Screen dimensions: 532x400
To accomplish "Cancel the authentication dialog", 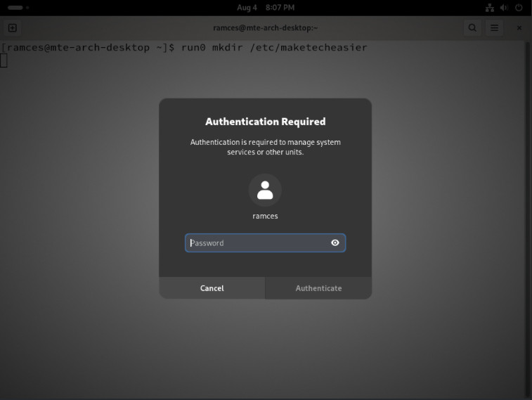I will coord(212,288).
